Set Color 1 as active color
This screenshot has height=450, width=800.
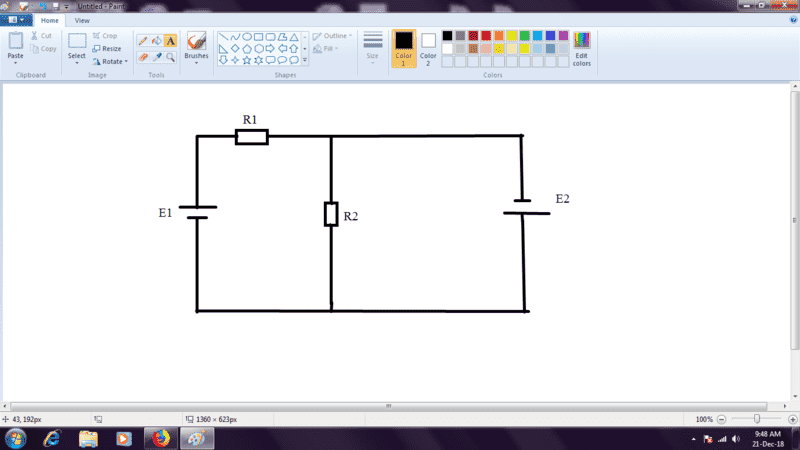404,46
